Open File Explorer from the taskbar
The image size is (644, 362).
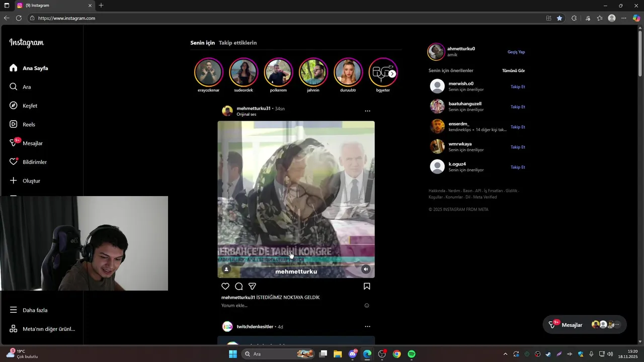click(338, 354)
